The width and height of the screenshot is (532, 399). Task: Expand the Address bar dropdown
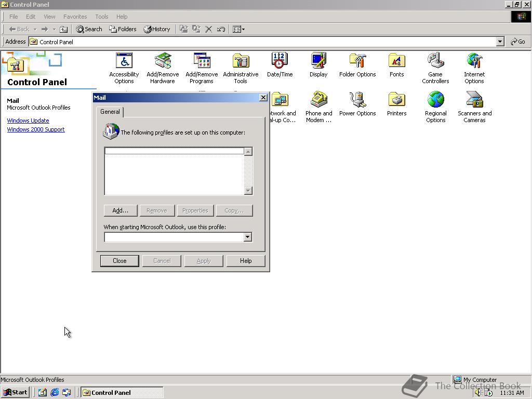[x=500, y=42]
